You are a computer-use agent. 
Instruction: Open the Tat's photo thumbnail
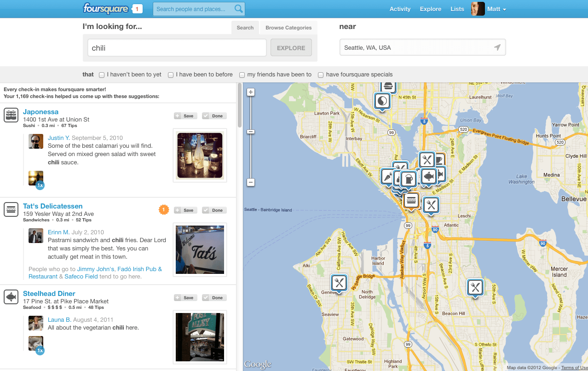[199, 249]
